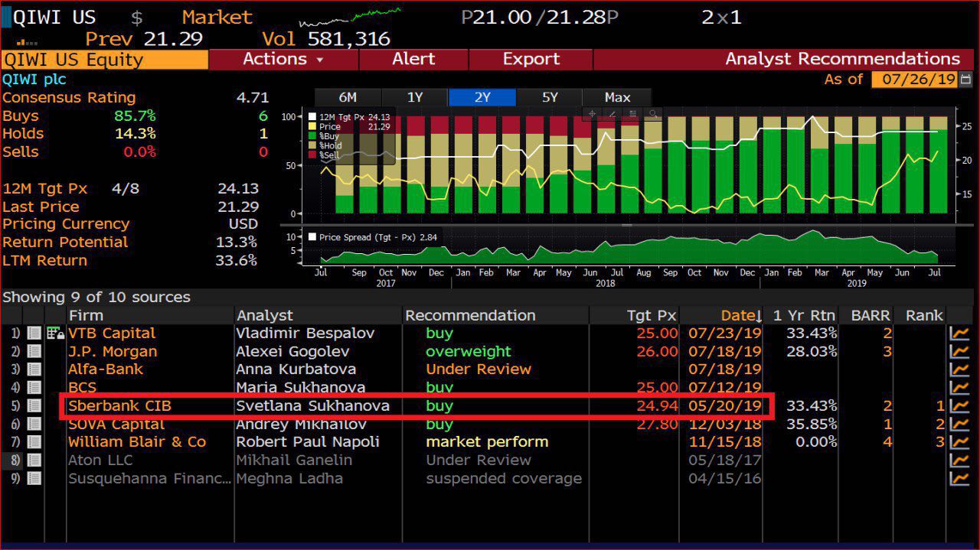This screenshot has width=980, height=550.
Task: Open the chart icon in Susquehanna row
Action: pos(959,479)
